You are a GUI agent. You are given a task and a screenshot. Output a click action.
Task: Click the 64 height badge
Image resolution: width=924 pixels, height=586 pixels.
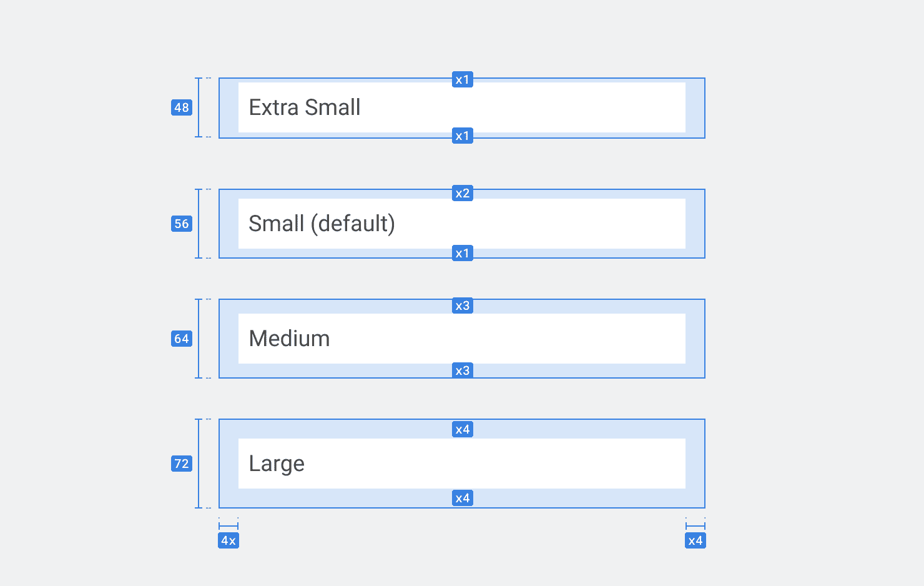click(x=182, y=339)
